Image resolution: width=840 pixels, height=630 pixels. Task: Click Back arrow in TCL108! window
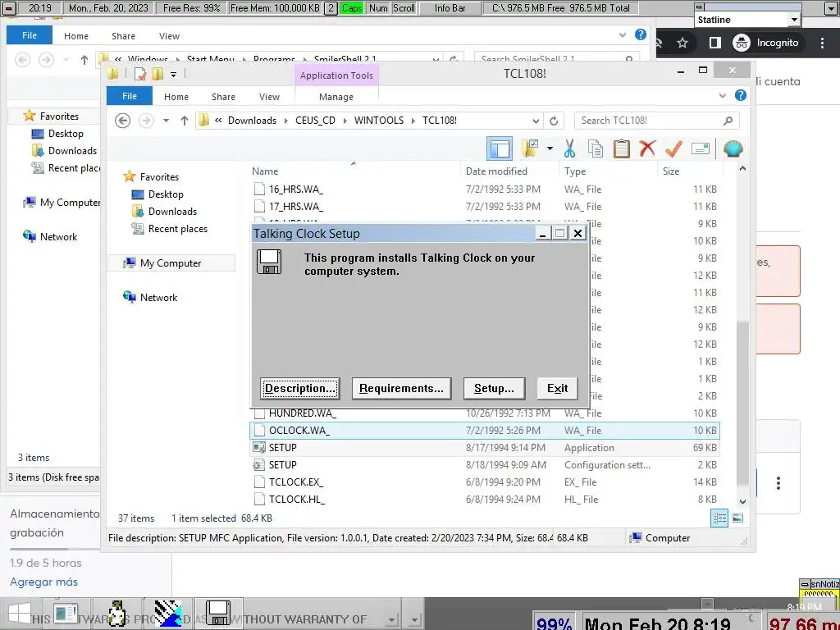pyautogui.click(x=123, y=121)
